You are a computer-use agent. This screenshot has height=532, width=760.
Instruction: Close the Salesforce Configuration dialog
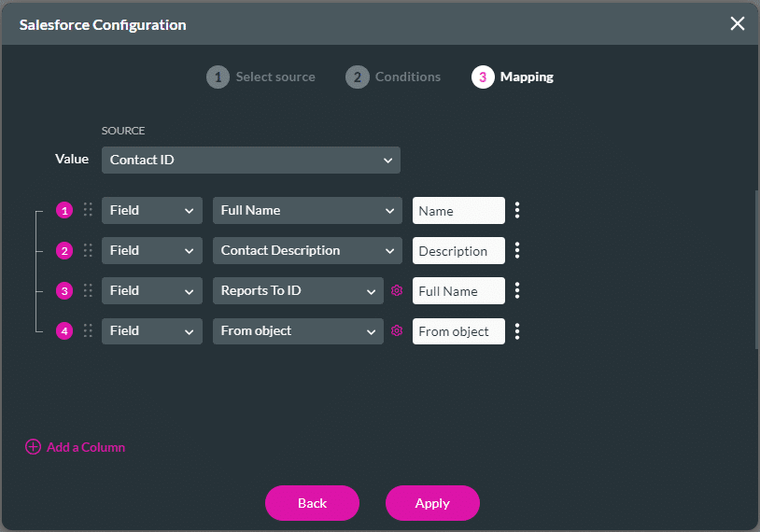point(738,23)
